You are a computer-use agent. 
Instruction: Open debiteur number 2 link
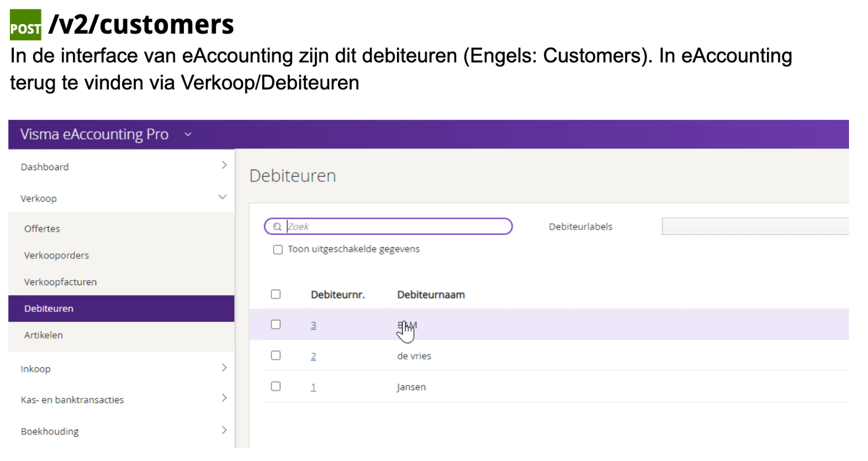pyautogui.click(x=313, y=356)
